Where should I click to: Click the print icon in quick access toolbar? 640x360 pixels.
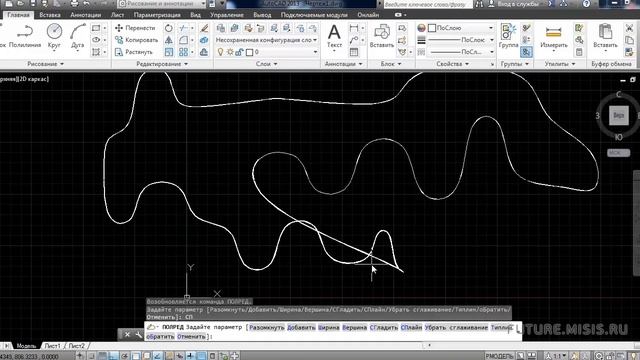point(74,4)
